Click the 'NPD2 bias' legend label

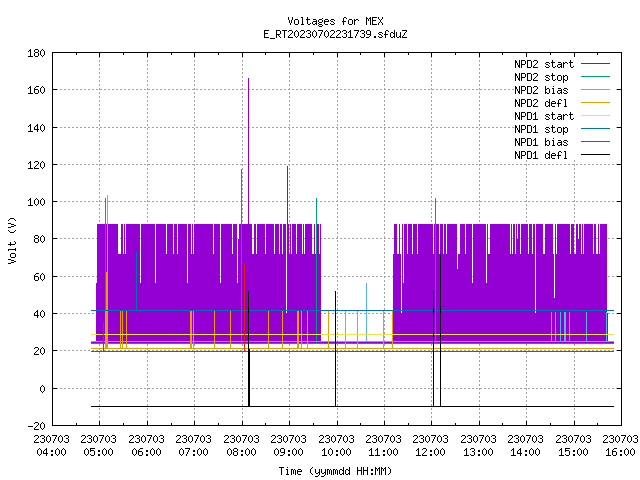pos(541,90)
